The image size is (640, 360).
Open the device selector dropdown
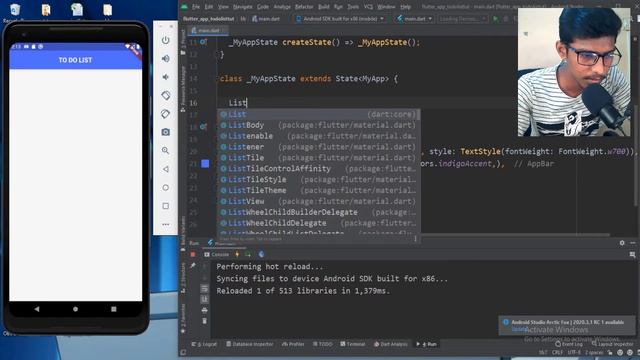pyautogui.click(x=340, y=19)
